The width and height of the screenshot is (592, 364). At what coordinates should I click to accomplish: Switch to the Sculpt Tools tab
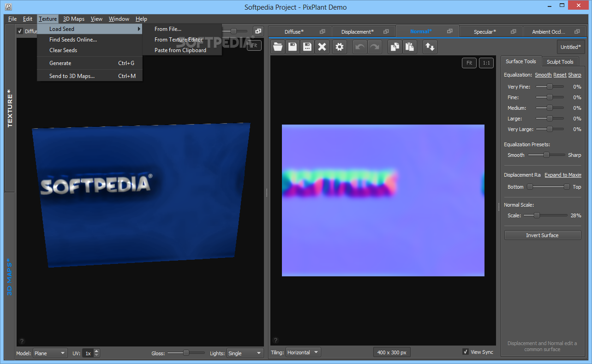[560, 62]
